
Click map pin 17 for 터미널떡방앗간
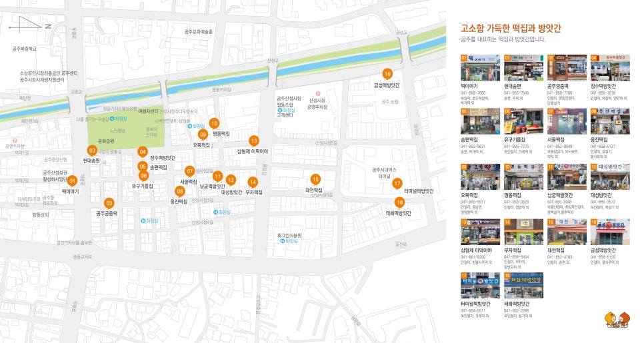(397, 183)
